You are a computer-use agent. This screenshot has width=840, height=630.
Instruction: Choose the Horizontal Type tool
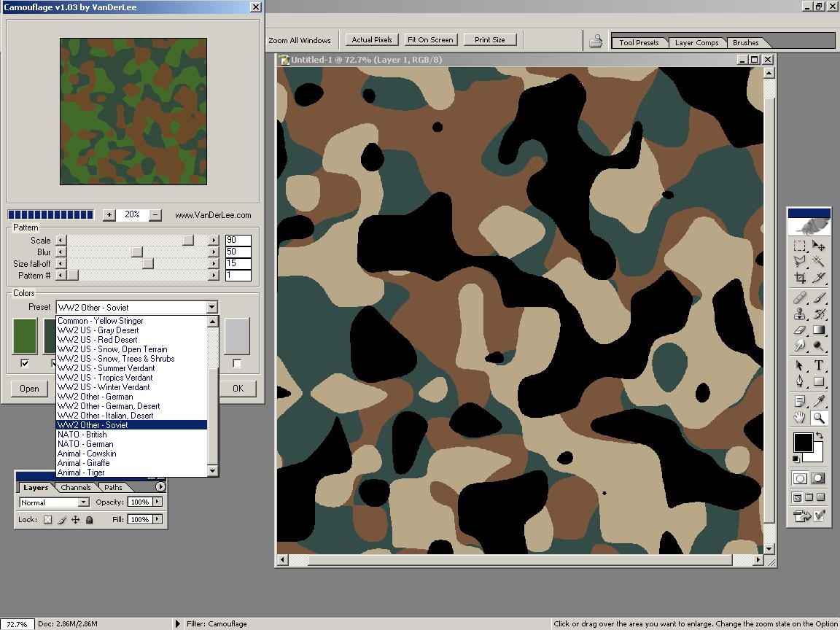click(819, 365)
